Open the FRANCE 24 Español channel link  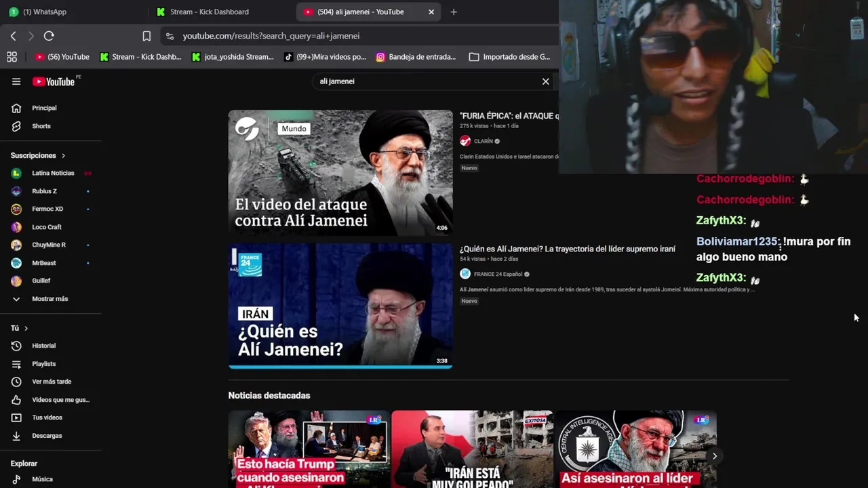coord(498,274)
